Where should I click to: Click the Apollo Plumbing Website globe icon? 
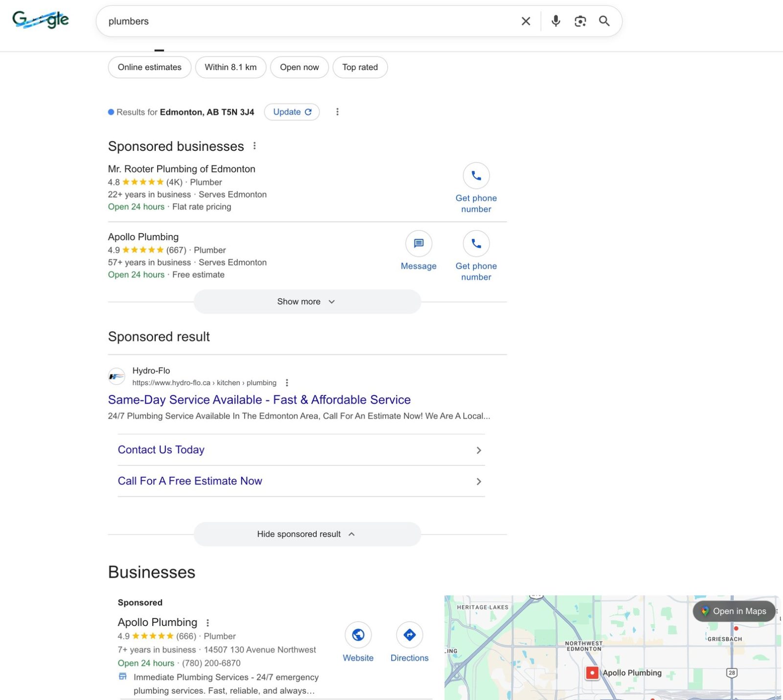pos(358,635)
